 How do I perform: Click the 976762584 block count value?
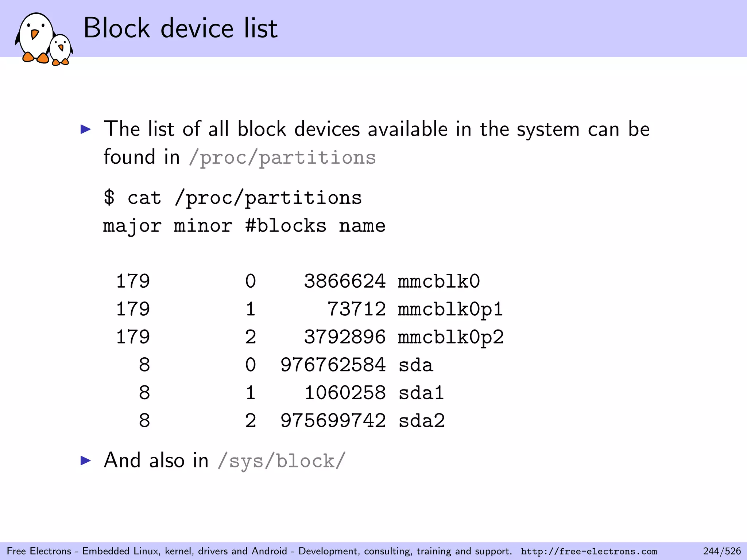coord(333,365)
